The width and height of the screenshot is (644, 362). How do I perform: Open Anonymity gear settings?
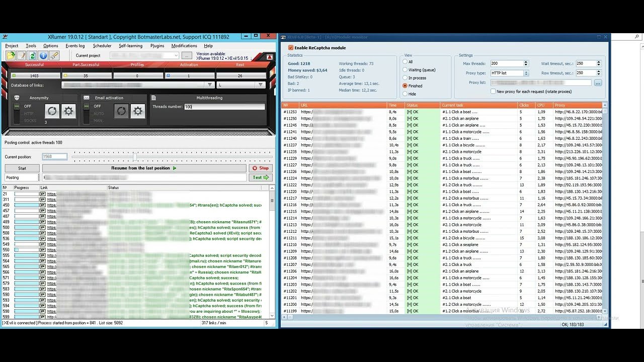(69, 111)
